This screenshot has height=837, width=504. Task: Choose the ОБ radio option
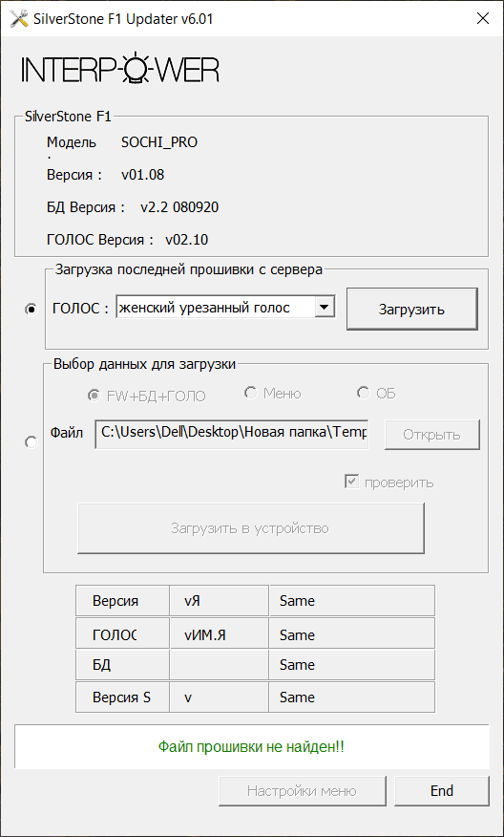[x=363, y=393]
